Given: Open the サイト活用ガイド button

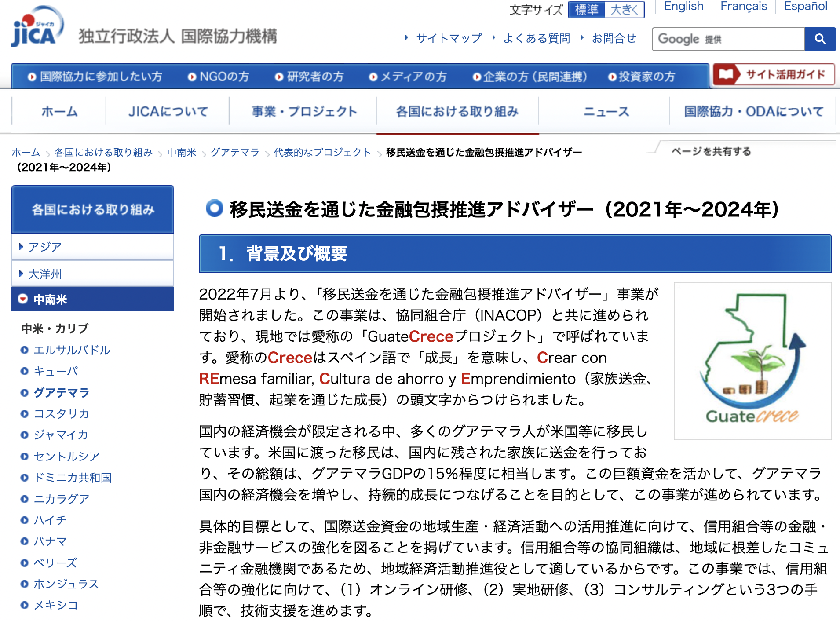Looking at the screenshot, I should coord(774,74).
